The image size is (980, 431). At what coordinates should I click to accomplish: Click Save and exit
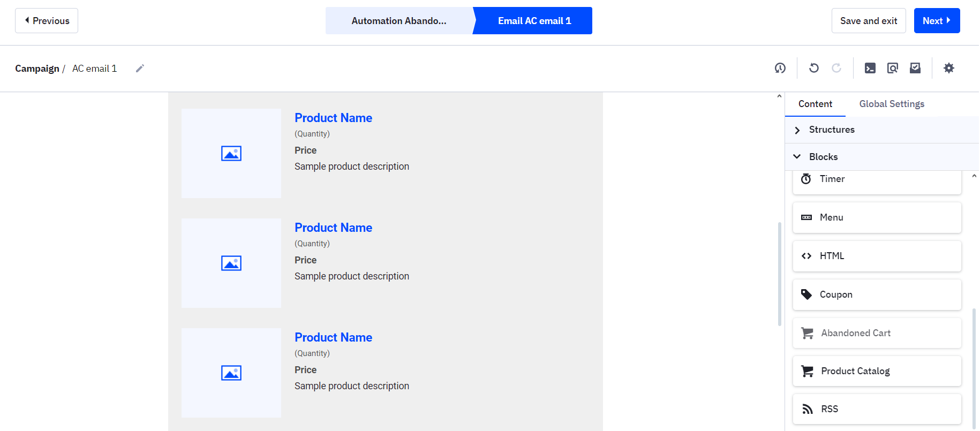868,21
